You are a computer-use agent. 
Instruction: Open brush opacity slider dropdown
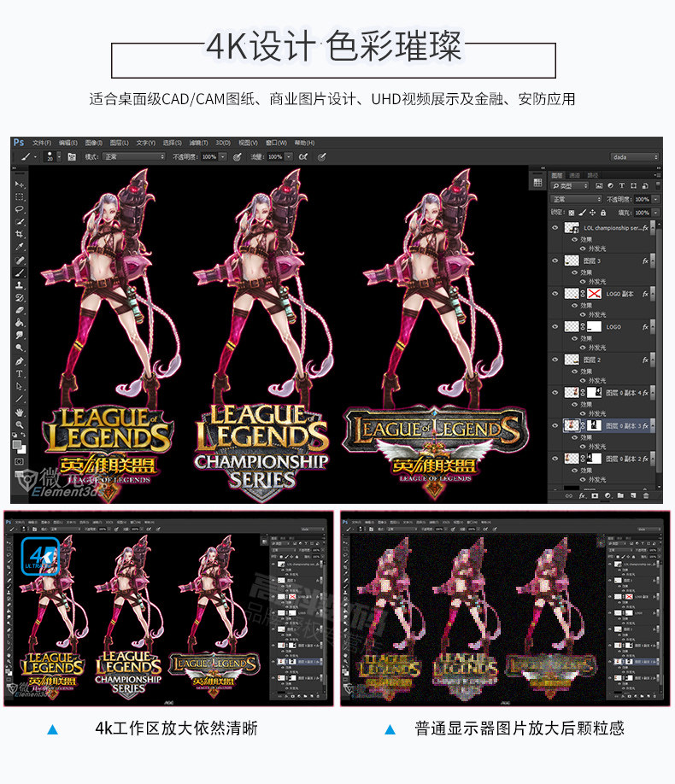point(223,157)
